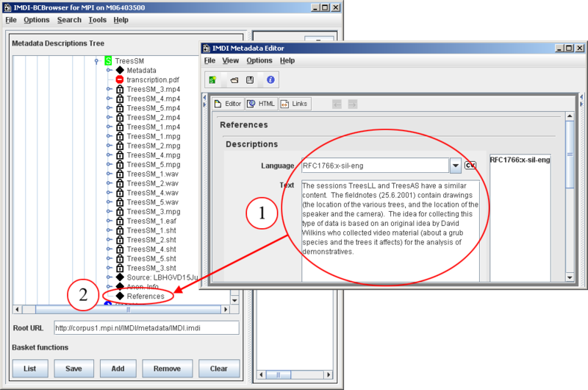The image size is (588, 390).
Task: Select transcription.pdf in the tree
Action: [x=153, y=79]
